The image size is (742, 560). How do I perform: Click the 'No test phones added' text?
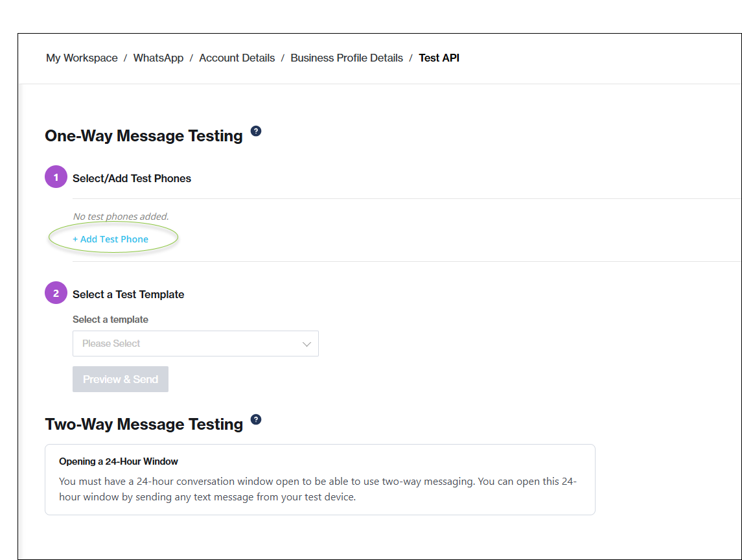click(x=121, y=216)
